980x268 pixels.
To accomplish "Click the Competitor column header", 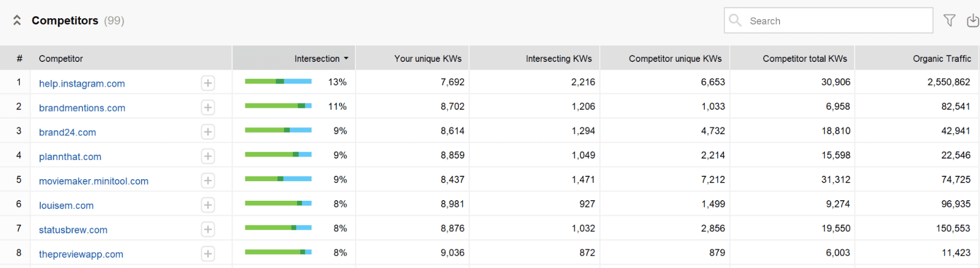I will (x=61, y=58).
